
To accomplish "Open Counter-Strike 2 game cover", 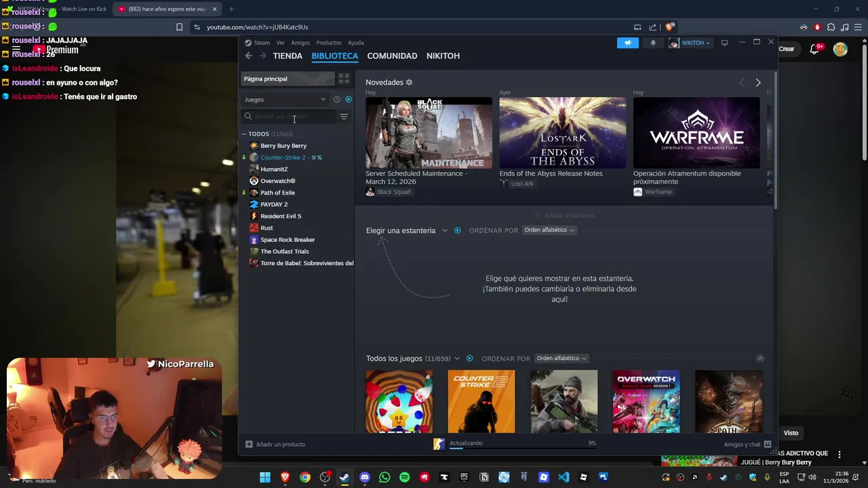I will click(481, 401).
